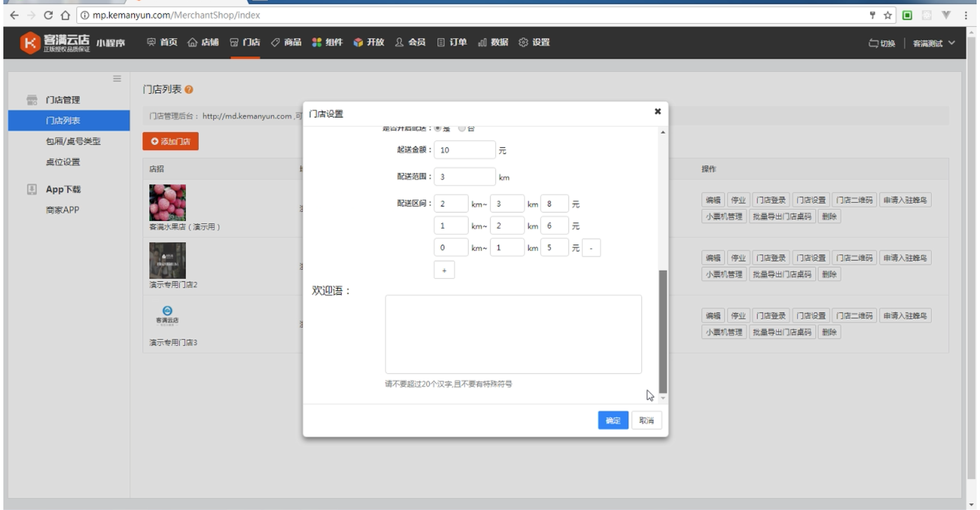This screenshot has height=510, width=980.
Task: Open 包厢/桌号类型 in the sidebar
Action: [73, 141]
